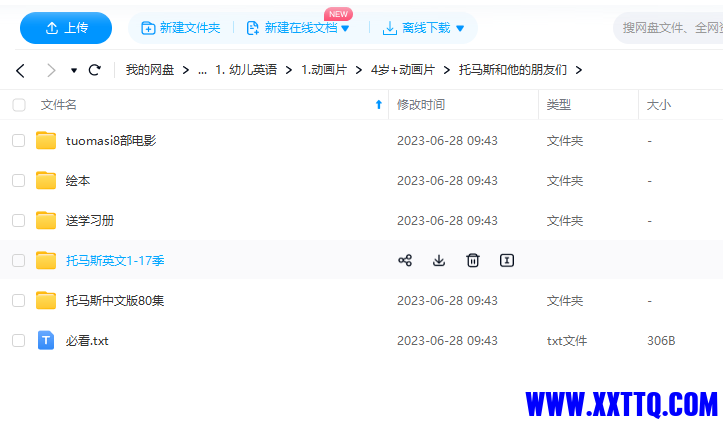Go to the 4岁+动画片 breadcrumb
The width and height of the screenshot is (723, 424).
[x=403, y=70]
